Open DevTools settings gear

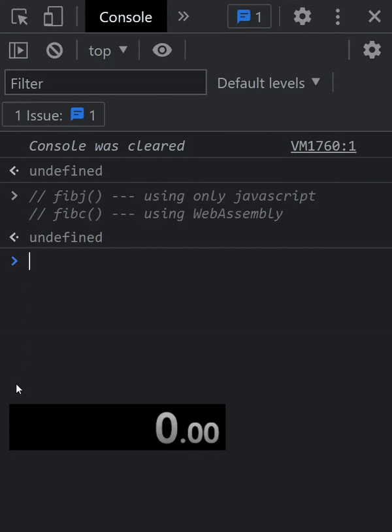302,17
